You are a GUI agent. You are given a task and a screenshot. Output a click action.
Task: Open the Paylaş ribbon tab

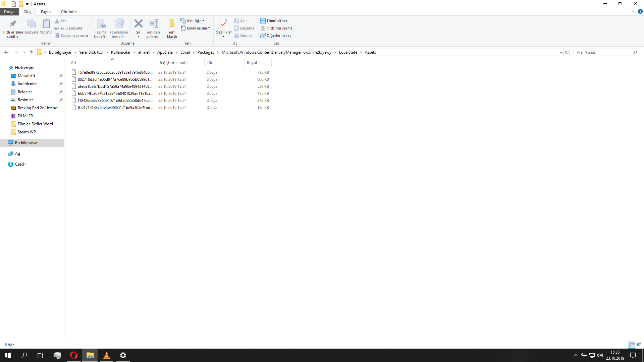coord(46,12)
